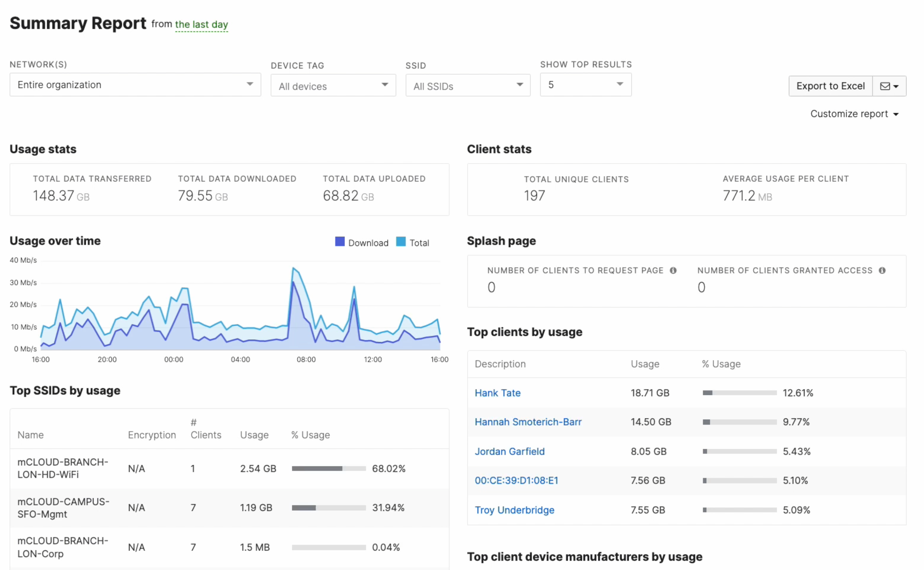Click the info icon beside 'Number of clients granted access'
This screenshot has height=570, width=924.
pos(882,270)
